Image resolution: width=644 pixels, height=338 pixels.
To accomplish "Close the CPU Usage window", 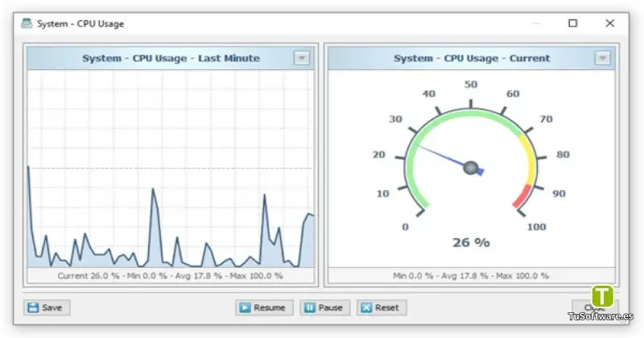I will click(610, 23).
